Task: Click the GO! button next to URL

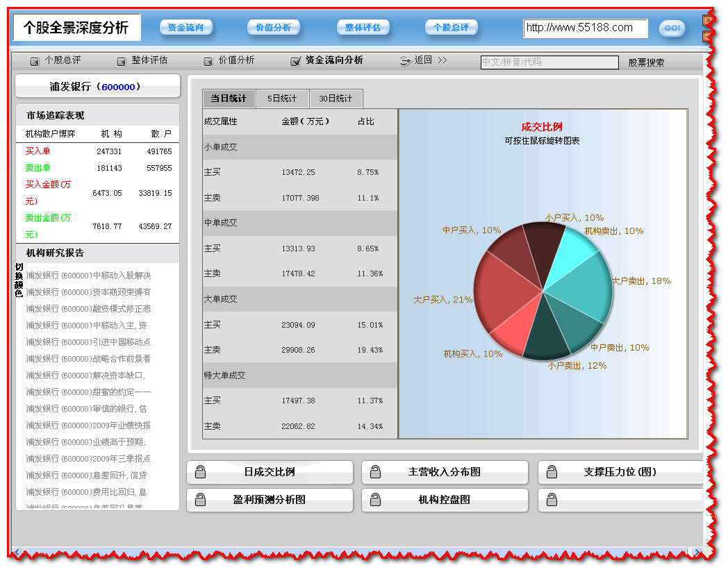Action: tap(672, 28)
